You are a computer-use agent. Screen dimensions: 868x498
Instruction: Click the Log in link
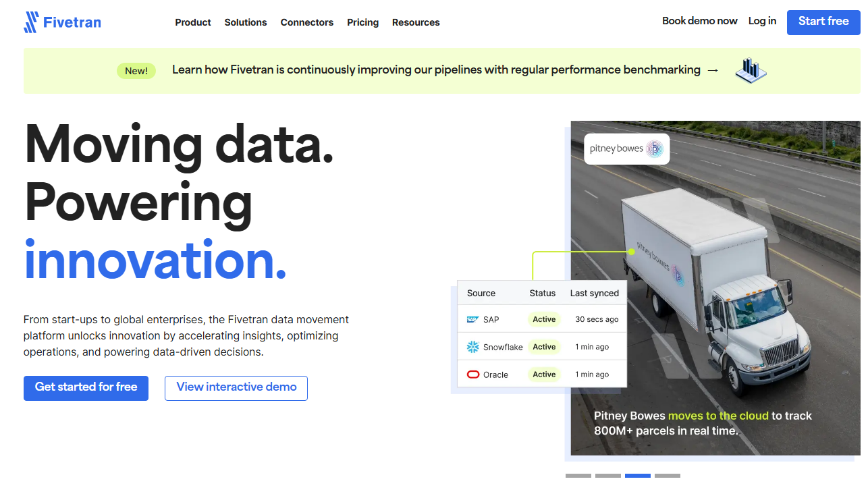tap(762, 21)
